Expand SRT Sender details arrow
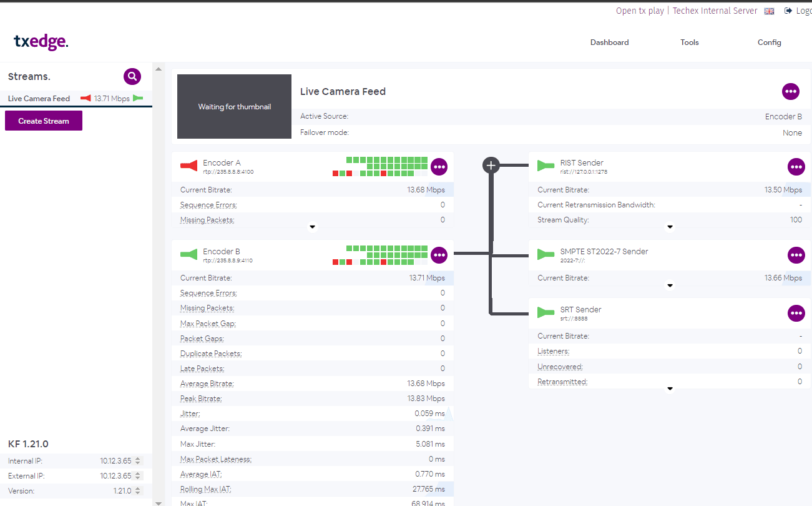The width and height of the screenshot is (812, 506). click(x=670, y=389)
